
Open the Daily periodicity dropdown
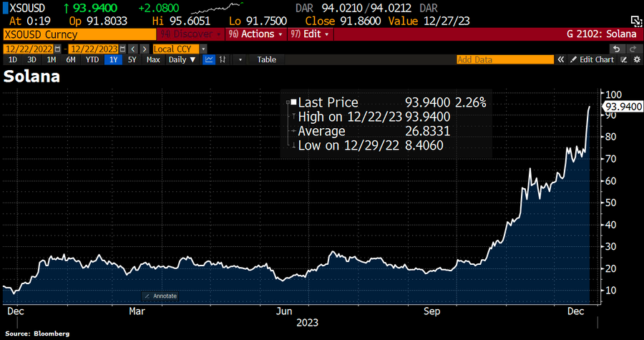click(182, 59)
